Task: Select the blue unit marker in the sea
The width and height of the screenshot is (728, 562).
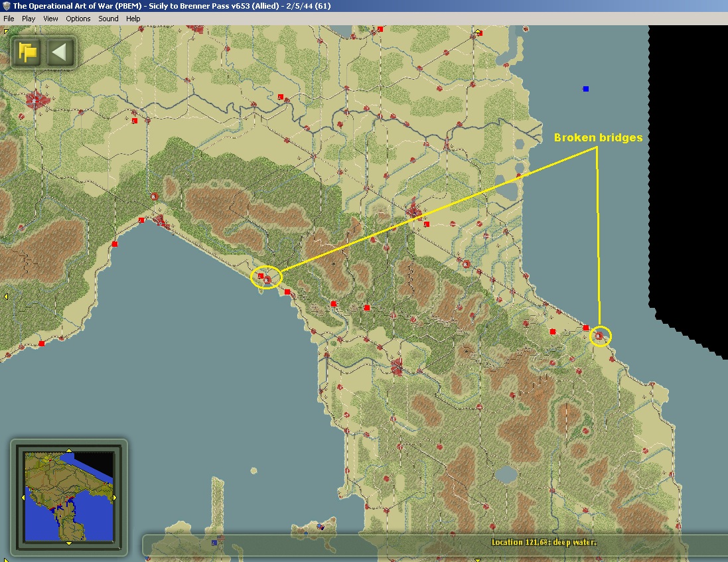Action: pyautogui.click(x=586, y=89)
